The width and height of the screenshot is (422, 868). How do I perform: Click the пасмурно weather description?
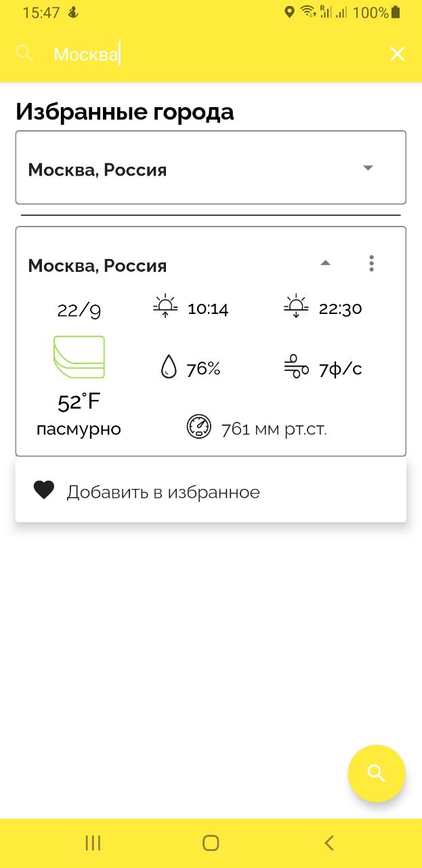[78, 428]
